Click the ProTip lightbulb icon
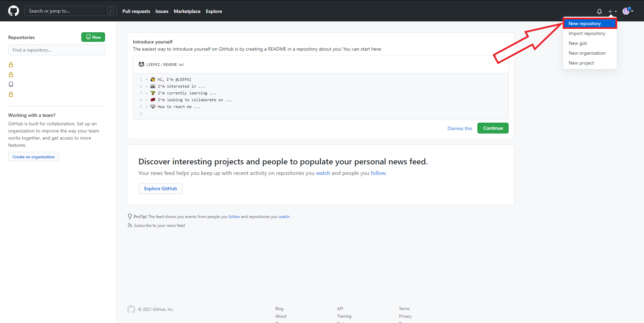This screenshot has height=323, width=644. coord(130,216)
